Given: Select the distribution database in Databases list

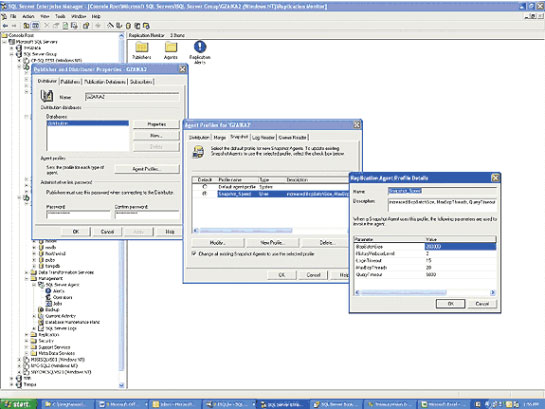Looking at the screenshot, I should (88, 123).
